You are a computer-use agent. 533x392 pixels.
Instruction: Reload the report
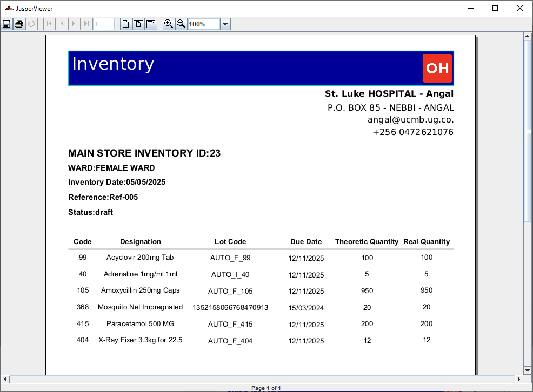pos(31,23)
